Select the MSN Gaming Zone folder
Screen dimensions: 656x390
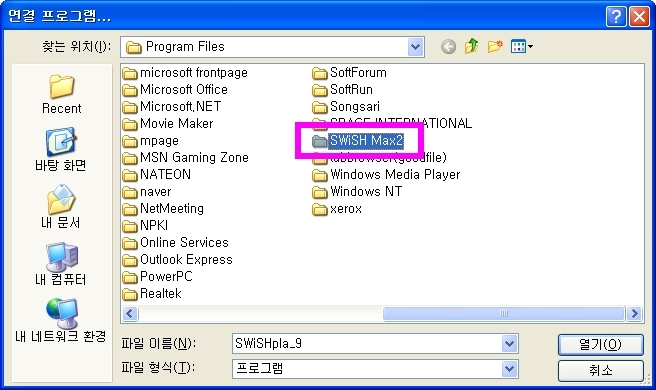click(185, 158)
